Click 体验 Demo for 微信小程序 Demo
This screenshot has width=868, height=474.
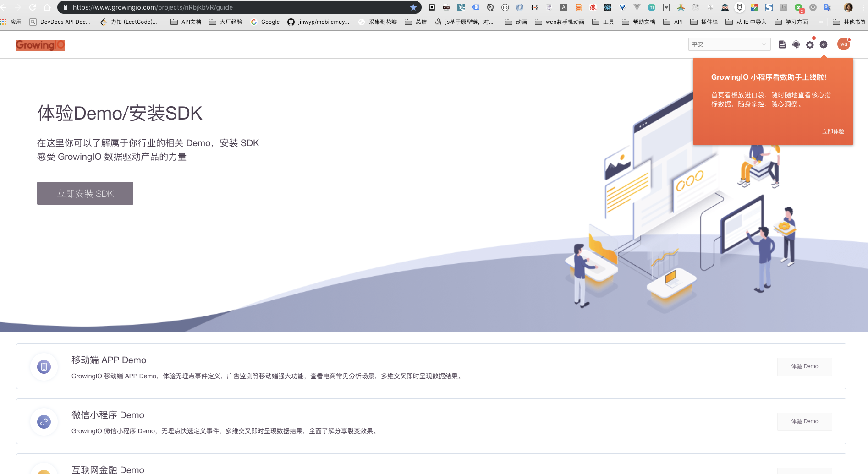pyautogui.click(x=805, y=421)
